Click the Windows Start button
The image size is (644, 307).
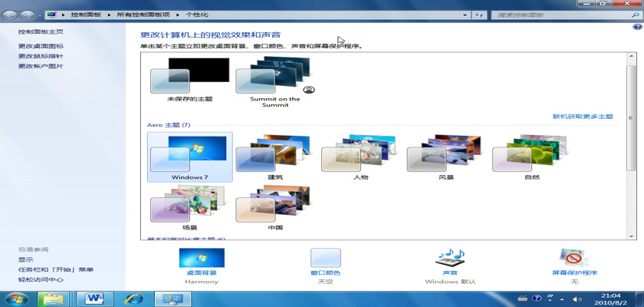[x=17, y=298]
